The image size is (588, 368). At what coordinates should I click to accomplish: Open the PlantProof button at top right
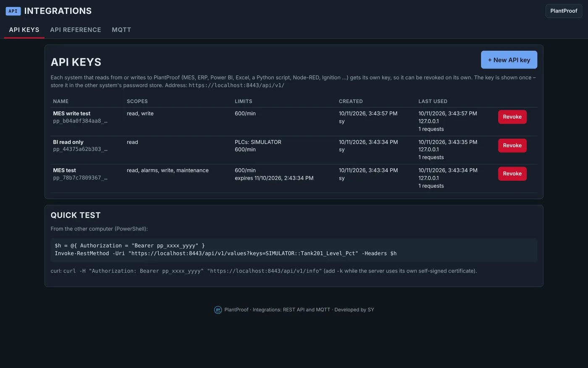pyautogui.click(x=564, y=11)
